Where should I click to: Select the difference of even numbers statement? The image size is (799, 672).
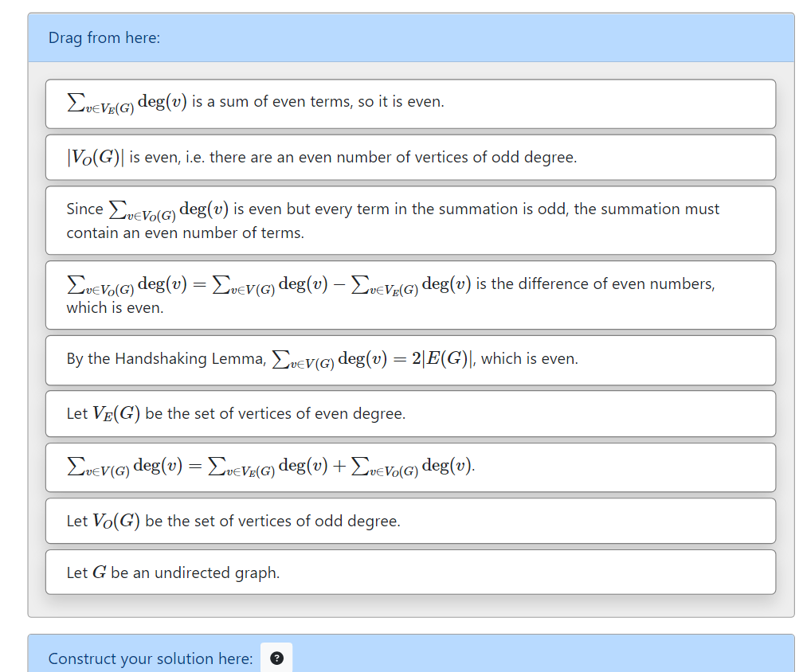tap(411, 295)
